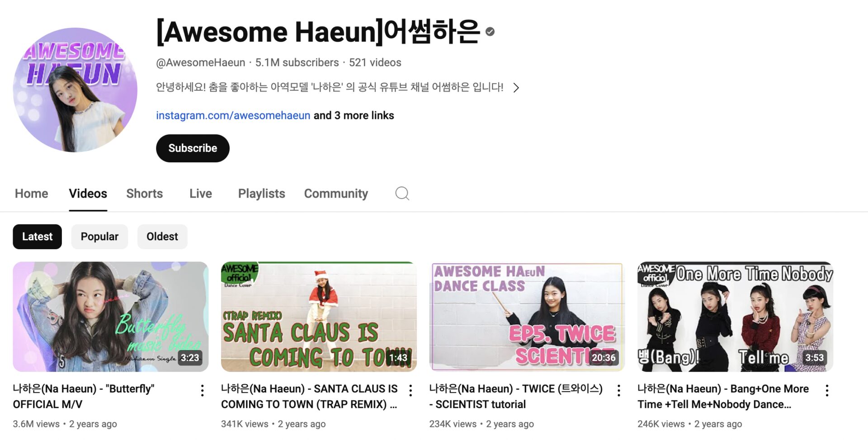The image size is (868, 440).
Task: Open options menu for Bang+One More Time video
Action: (827, 390)
